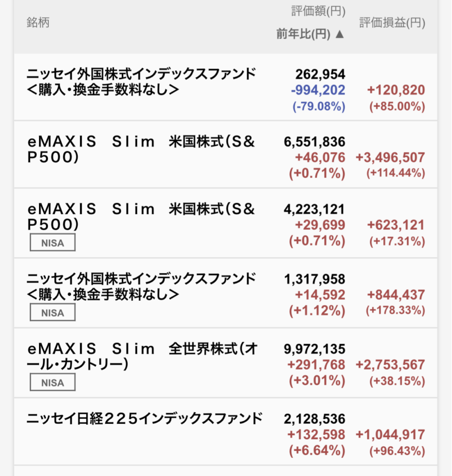Click the +1,044,917 profit figure
Screen dimensions: 452x476
click(390, 435)
